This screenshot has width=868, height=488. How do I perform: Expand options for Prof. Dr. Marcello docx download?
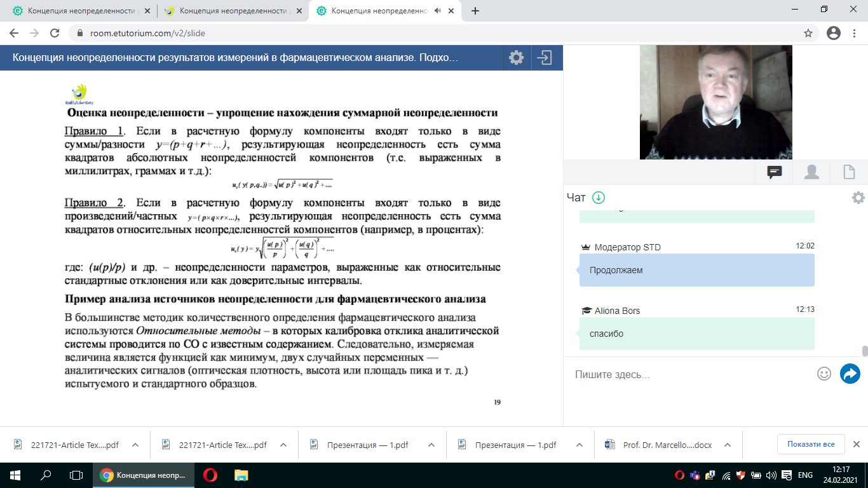tap(728, 445)
